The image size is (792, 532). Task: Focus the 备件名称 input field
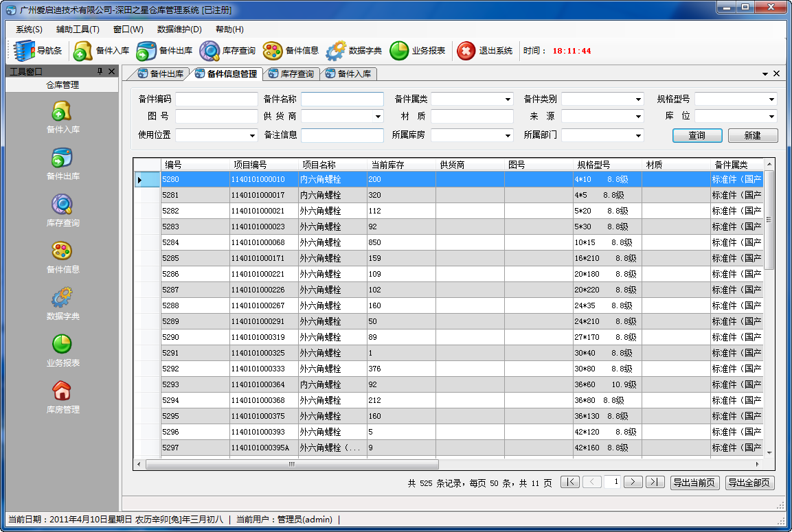pos(342,100)
